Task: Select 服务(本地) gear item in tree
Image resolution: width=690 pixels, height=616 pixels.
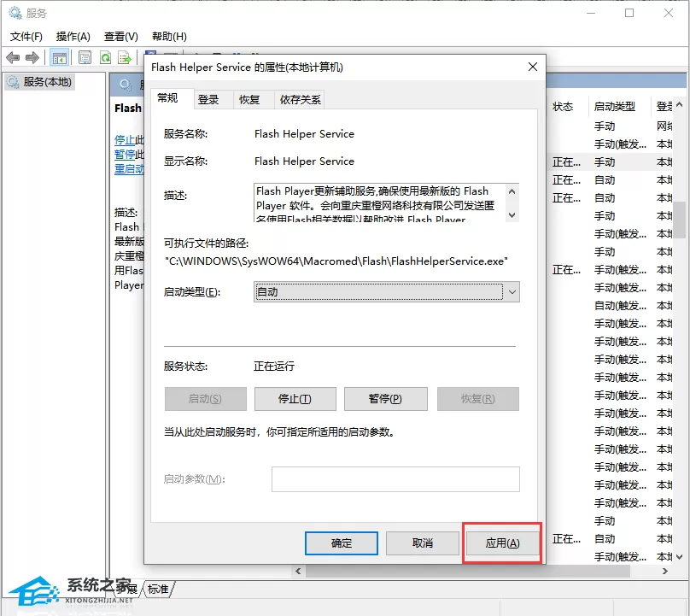Action: pos(39,82)
